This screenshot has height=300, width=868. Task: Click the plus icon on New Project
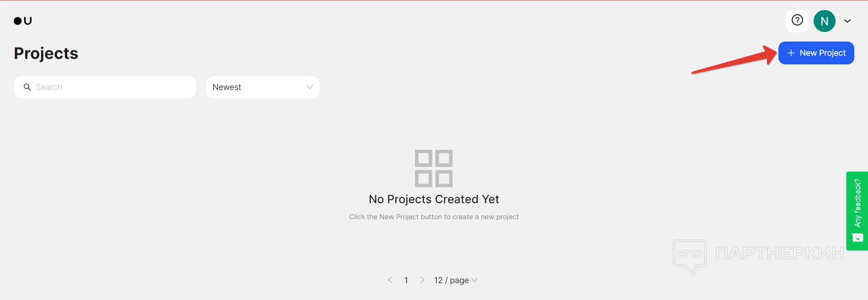(x=791, y=53)
